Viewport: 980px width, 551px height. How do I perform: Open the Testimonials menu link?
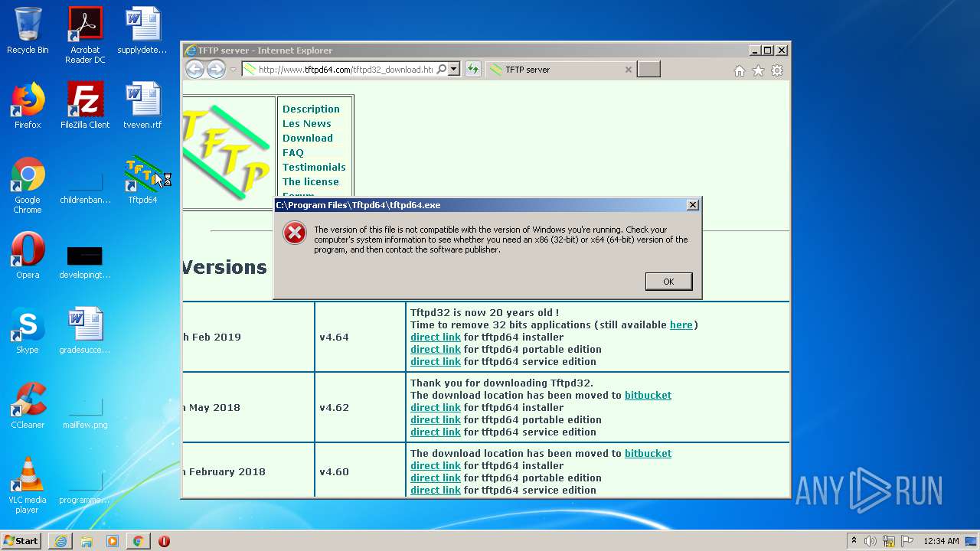314,167
